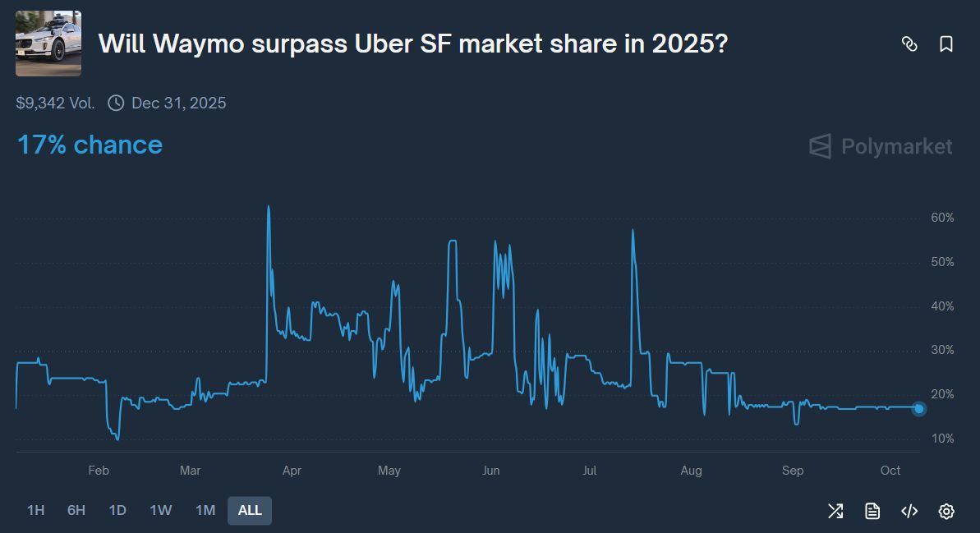Open the embed code icon
The width and height of the screenshot is (980, 533).
[909, 511]
